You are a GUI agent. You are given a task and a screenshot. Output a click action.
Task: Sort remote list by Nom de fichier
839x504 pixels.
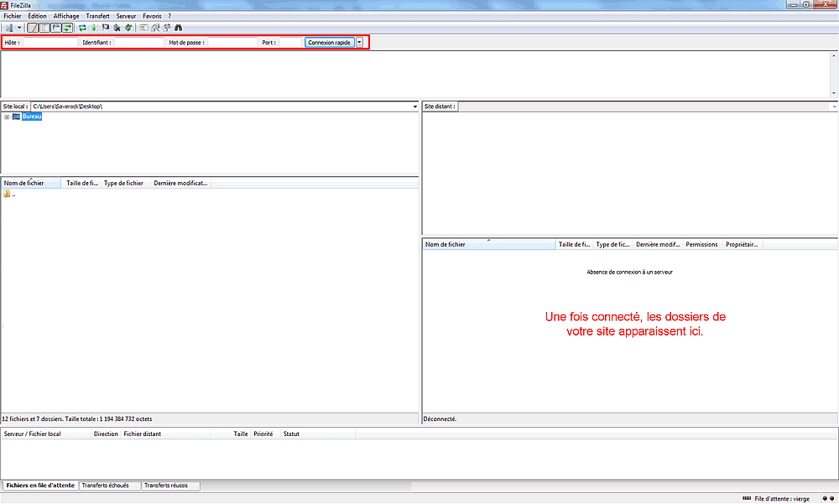488,245
